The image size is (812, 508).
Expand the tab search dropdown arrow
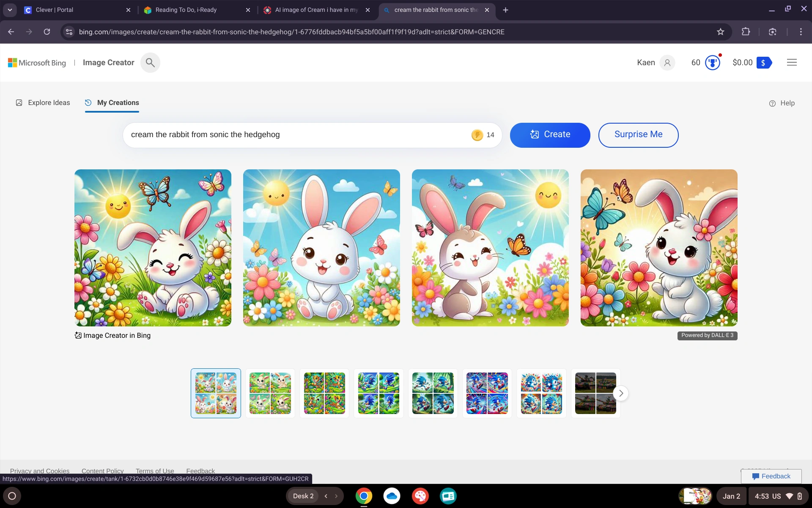pos(10,10)
